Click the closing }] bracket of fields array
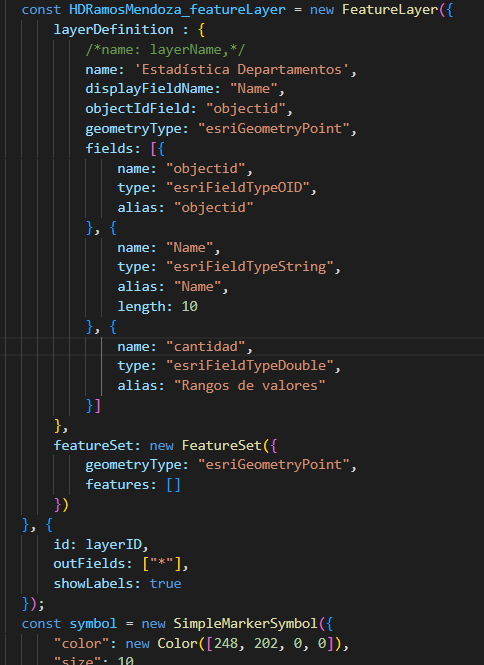The image size is (484, 665). click(x=93, y=406)
